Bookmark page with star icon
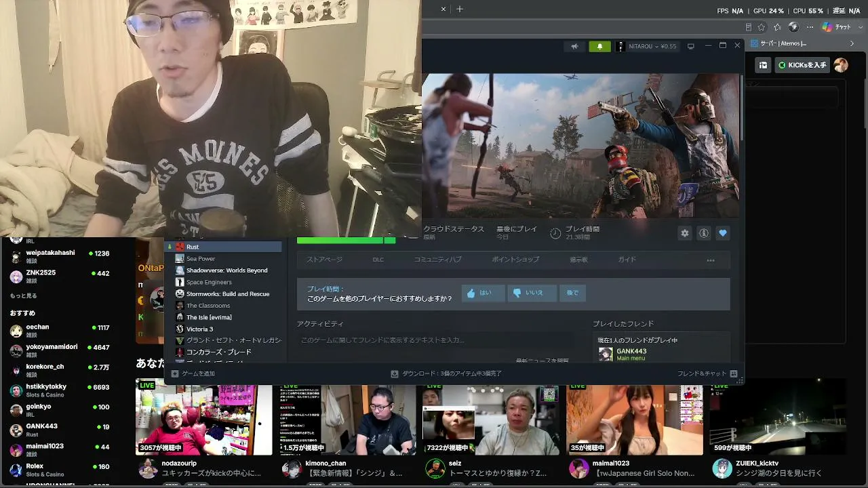The image size is (868, 488). click(x=762, y=27)
